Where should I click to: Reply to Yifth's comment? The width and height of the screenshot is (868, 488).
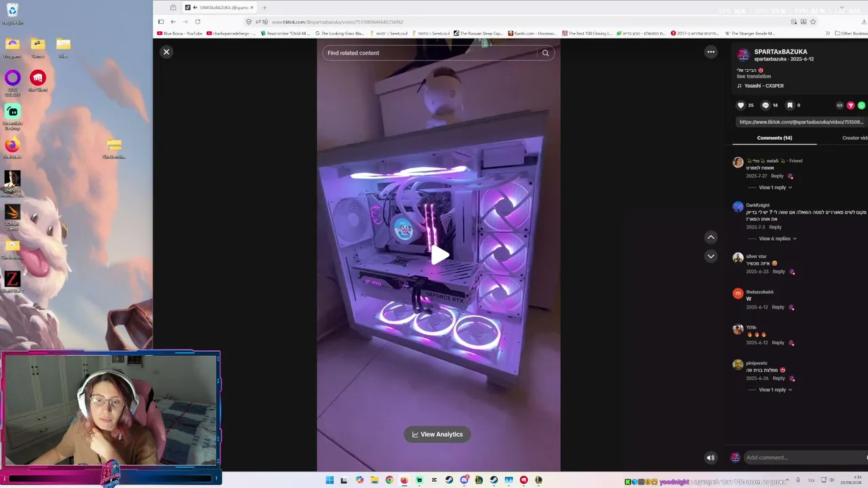click(x=778, y=343)
